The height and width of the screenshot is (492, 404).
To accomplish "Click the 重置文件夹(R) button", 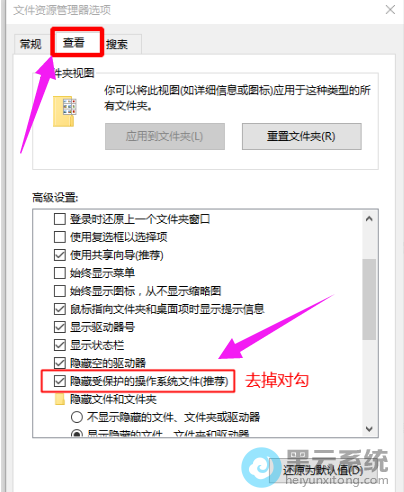I will [301, 136].
